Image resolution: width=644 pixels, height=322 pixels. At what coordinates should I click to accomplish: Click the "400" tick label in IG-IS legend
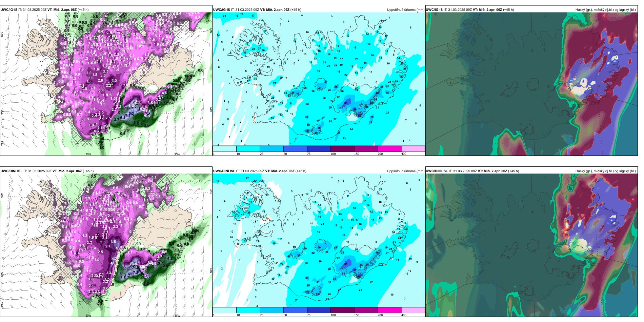[404, 154]
